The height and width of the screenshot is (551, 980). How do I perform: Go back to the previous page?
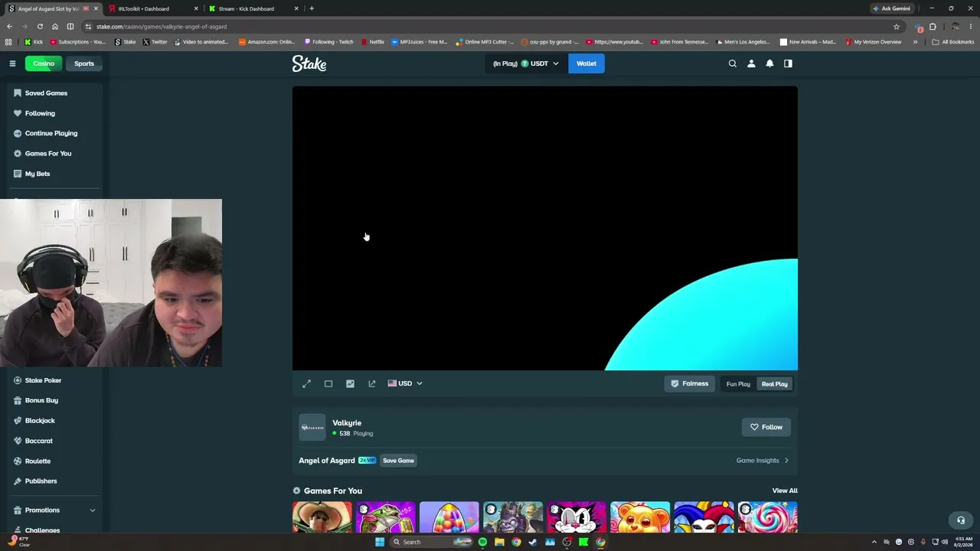point(9,26)
